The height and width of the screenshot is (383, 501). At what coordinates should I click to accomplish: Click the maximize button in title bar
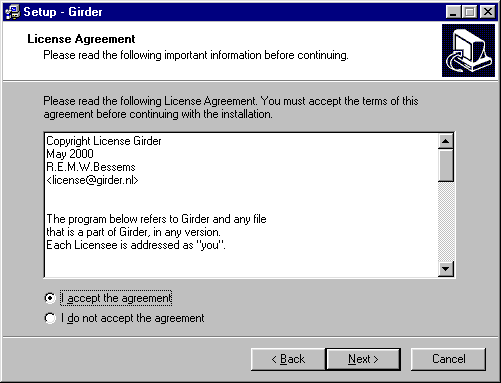(470, 12)
